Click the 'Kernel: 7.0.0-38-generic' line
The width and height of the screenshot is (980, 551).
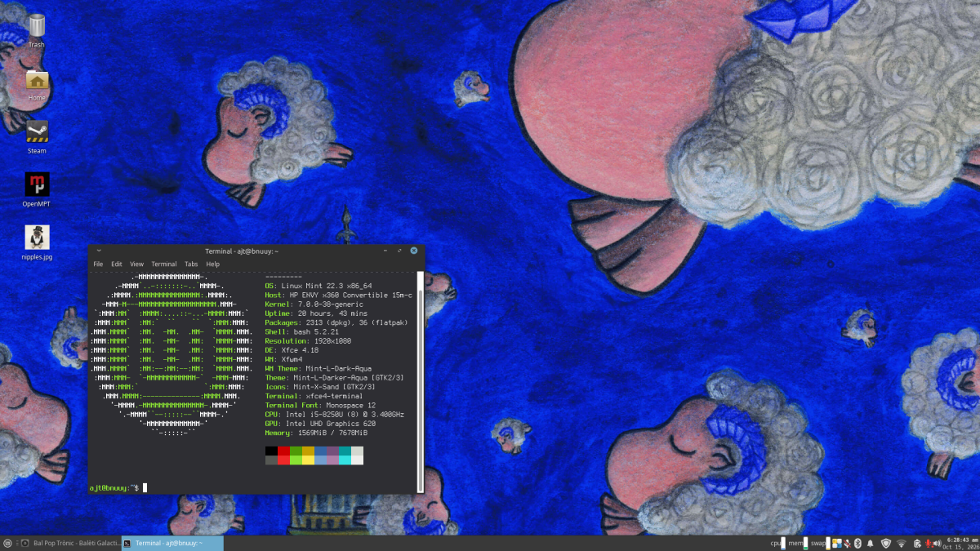tap(314, 304)
